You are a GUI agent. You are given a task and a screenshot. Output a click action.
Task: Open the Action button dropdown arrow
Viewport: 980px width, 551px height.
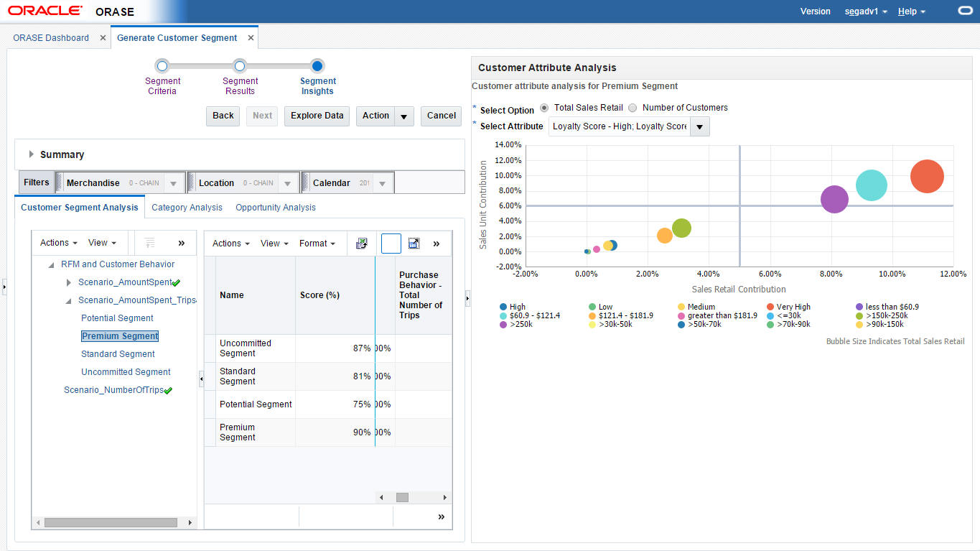click(x=404, y=116)
